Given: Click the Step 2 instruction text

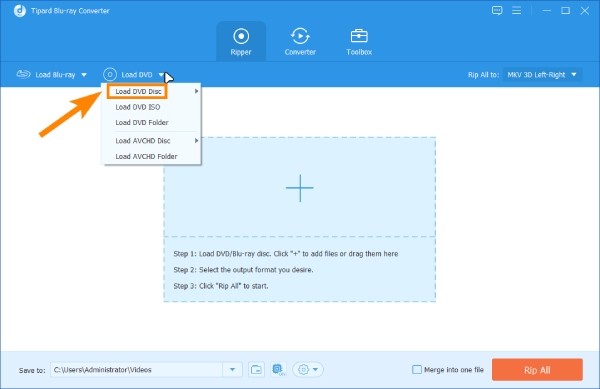Looking at the screenshot, I should click(243, 270).
